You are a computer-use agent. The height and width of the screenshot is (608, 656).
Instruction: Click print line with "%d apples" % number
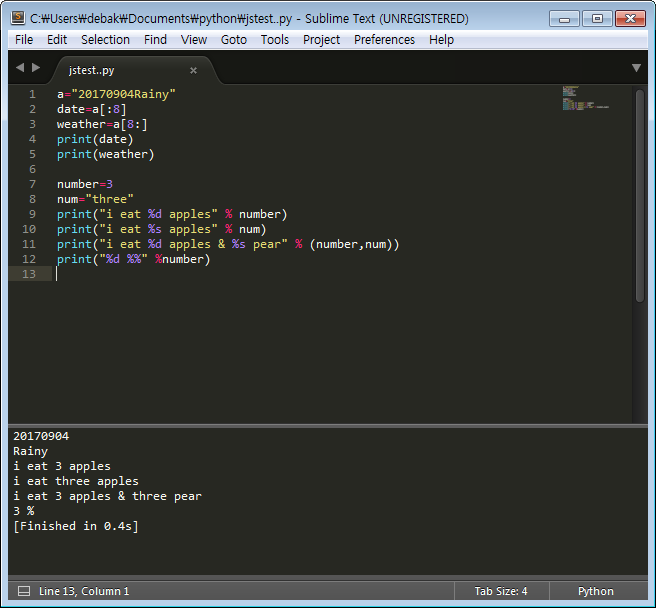(172, 214)
